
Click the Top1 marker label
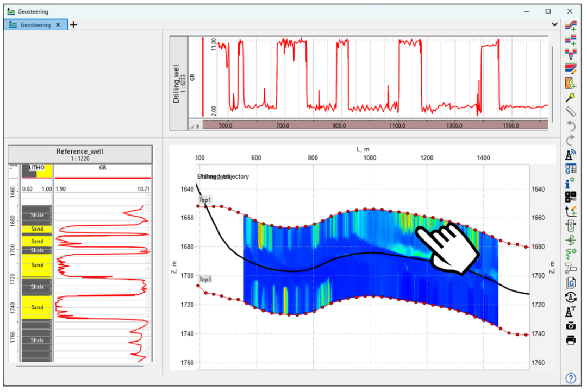coord(205,200)
